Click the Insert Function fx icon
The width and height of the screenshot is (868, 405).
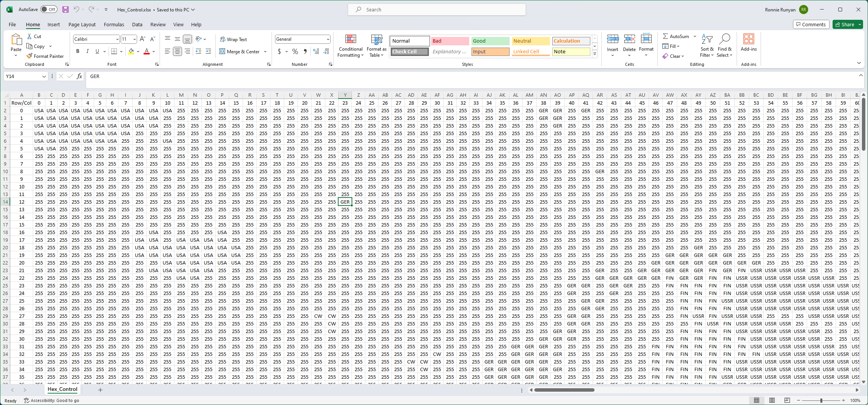pos(79,77)
